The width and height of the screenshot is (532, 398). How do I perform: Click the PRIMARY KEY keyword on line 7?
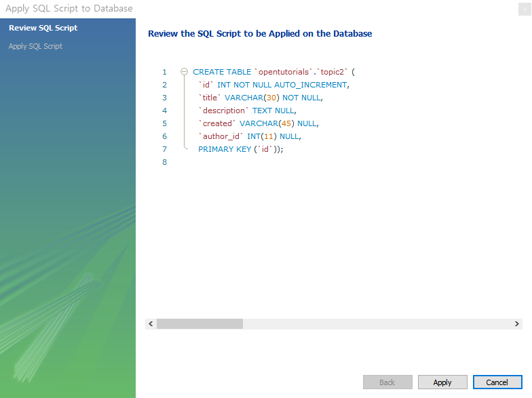tap(225, 149)
